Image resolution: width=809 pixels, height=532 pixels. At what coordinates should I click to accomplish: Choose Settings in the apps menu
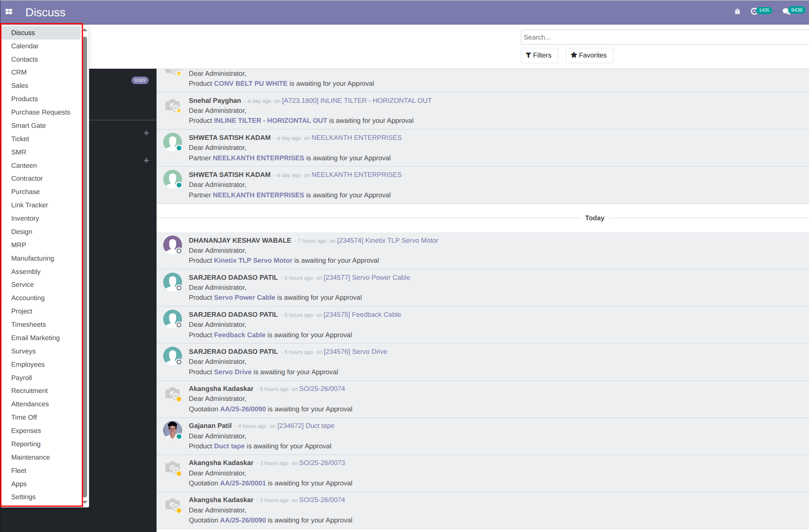coord(23,497)
